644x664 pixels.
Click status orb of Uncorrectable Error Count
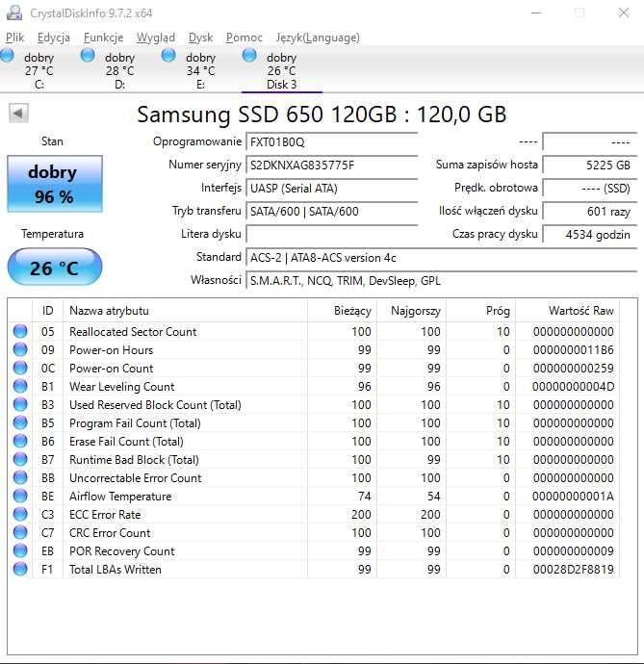[20, 477]
